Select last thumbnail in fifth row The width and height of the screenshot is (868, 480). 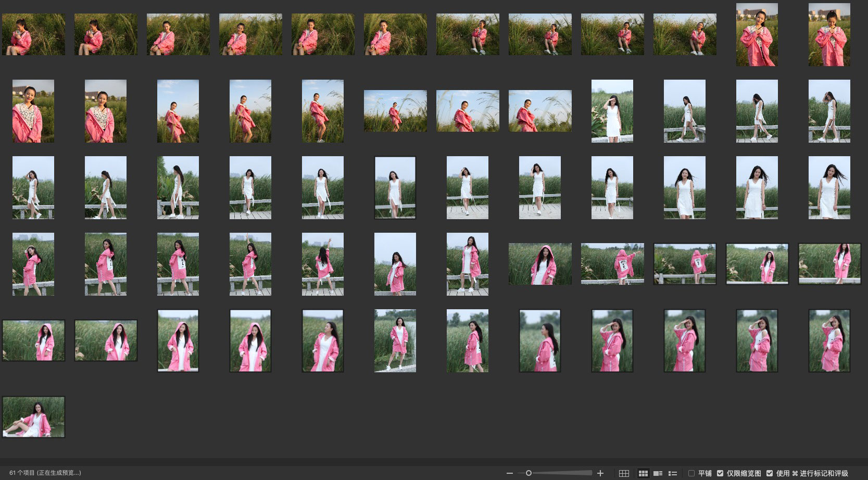click(x=829, y=340)
